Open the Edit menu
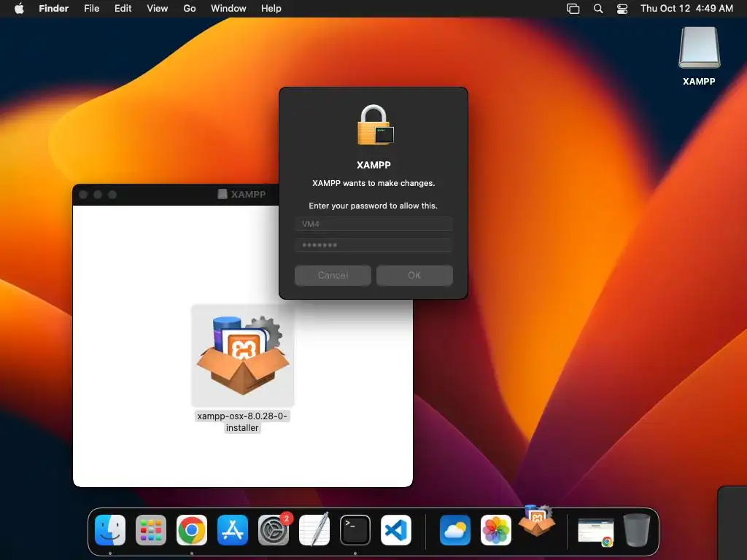This screenshot has width=747, height=560. (123, 8)
